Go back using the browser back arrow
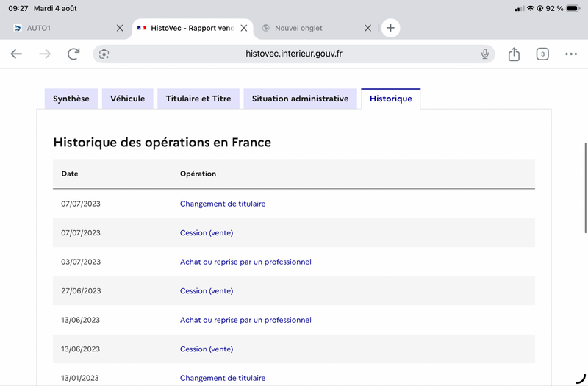 tap(16, 54)
